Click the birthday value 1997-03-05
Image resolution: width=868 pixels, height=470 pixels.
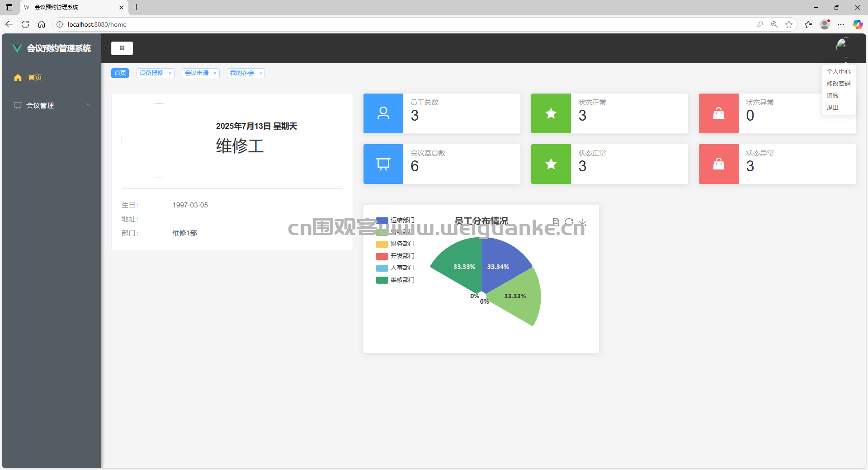click(190, 205)
